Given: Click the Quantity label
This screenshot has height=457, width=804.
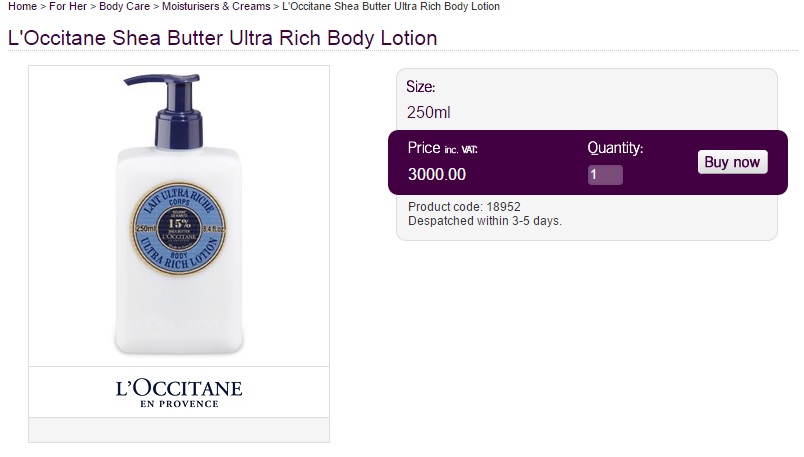Looking at the screenshot, I should tap(615, 148).
